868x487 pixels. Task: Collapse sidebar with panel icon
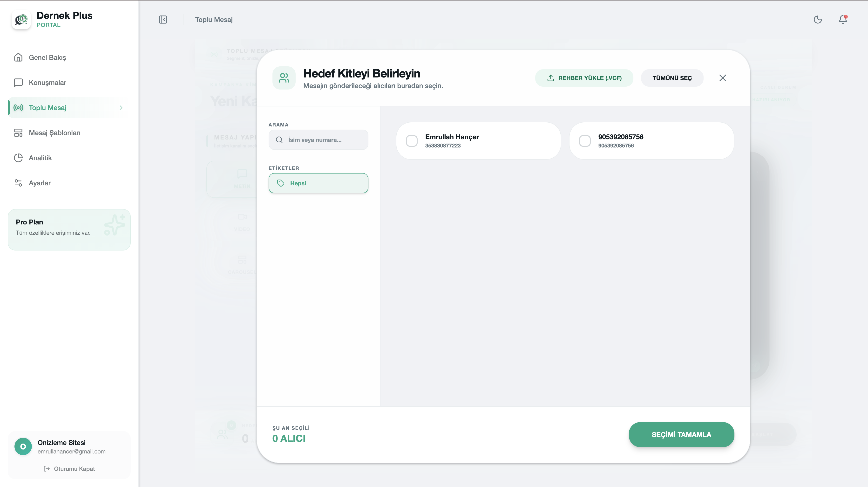click(163, 20)
